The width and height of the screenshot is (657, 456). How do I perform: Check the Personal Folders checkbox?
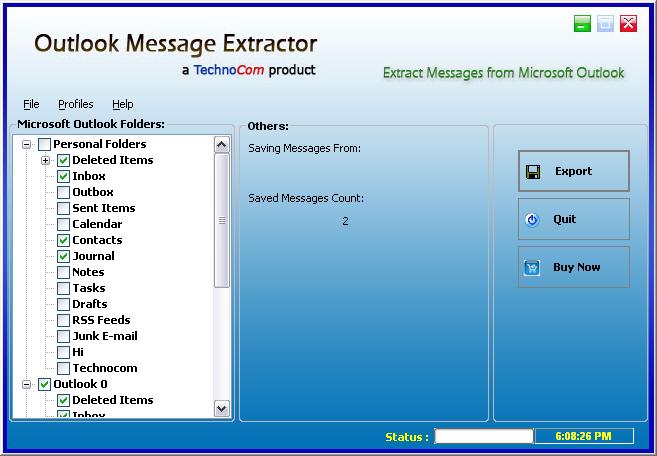coord(44,145)
